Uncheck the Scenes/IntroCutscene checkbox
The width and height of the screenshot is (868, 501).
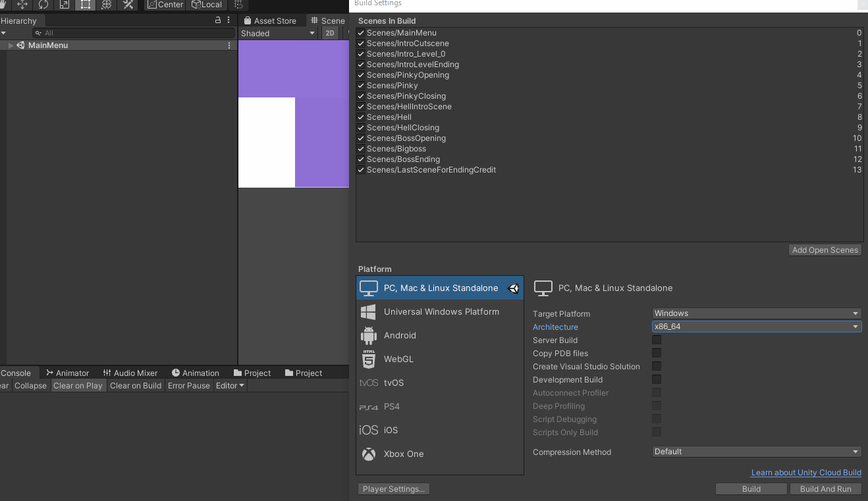tap(361, 43)
